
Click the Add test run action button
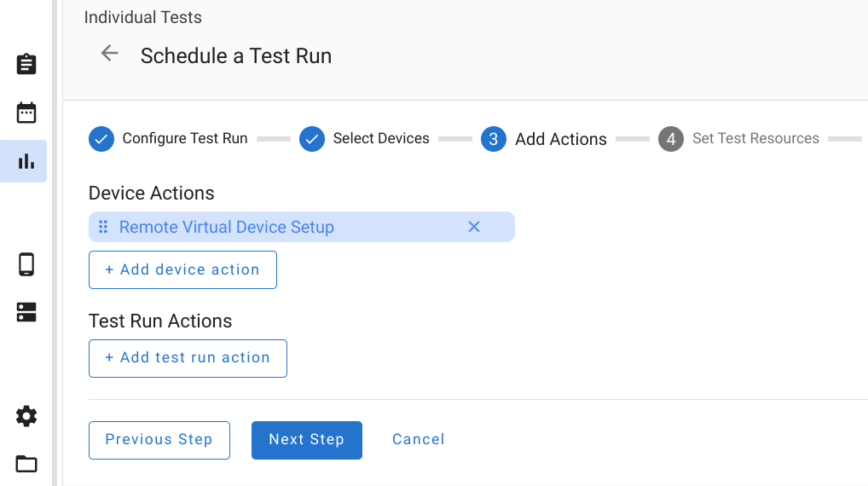pyautogui.click(x=188, y=358)
